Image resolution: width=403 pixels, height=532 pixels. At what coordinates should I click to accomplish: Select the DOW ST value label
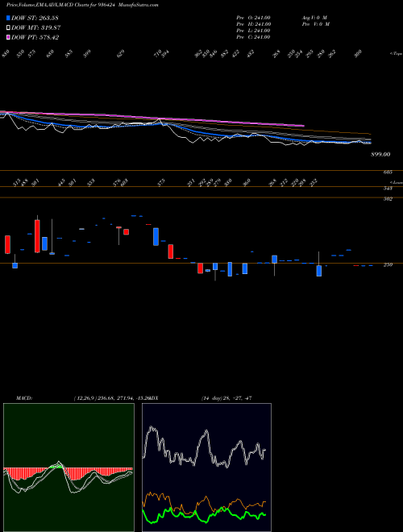pyautogui.click(x=35, y=18)
